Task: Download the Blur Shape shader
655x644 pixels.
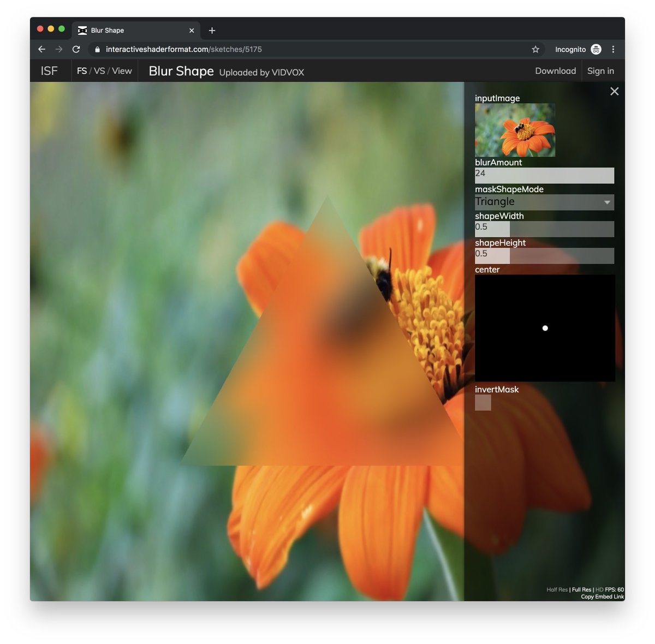Action: click(x=555, y=71)
